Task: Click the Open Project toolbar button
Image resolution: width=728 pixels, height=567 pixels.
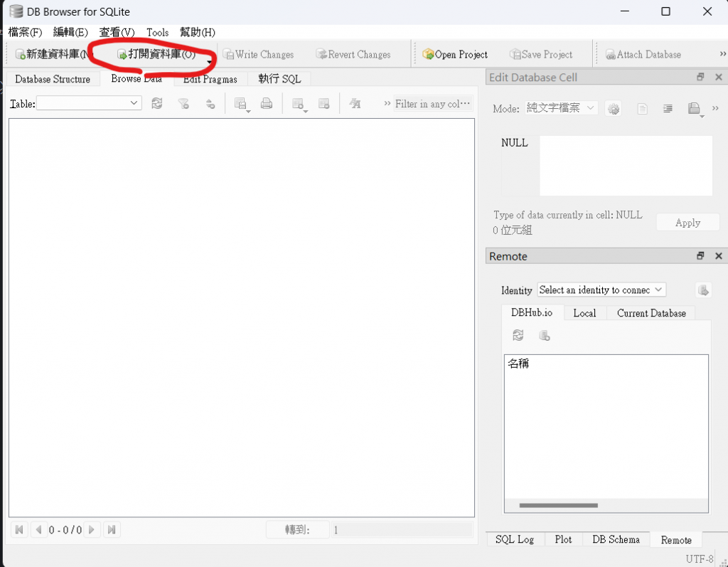Action: 455,55
